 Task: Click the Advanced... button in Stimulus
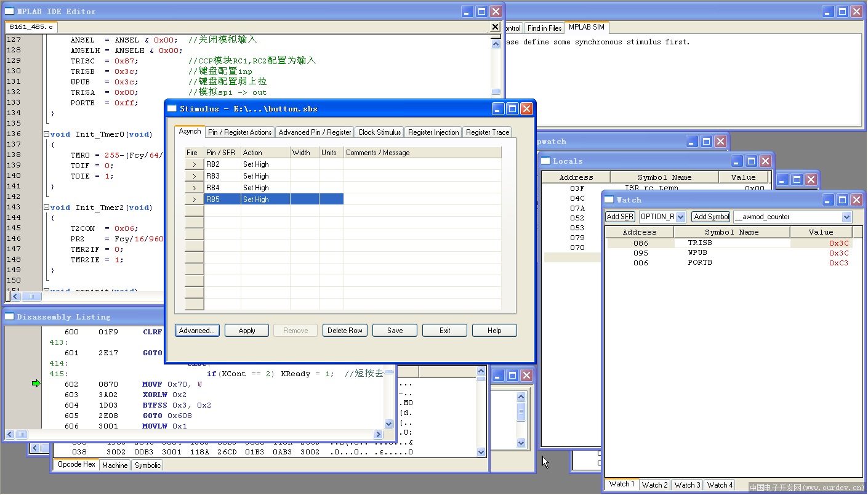197,331
